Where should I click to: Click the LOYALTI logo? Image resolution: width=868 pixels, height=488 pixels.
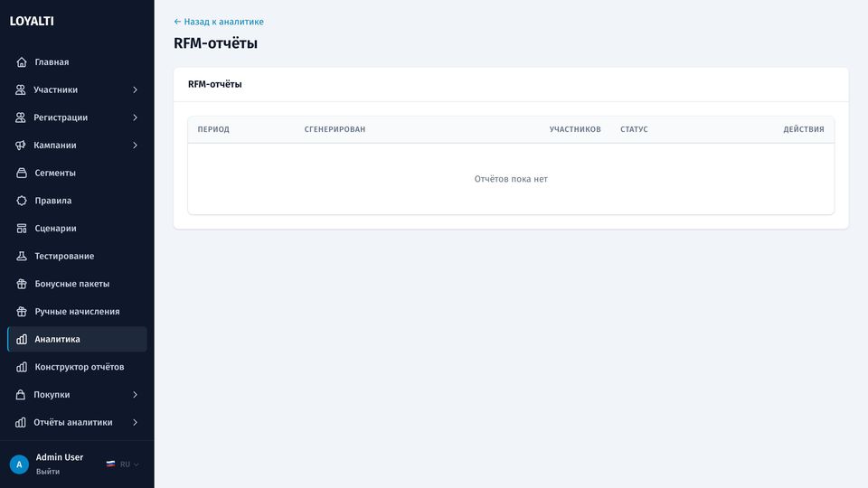[x=32, y=21]
